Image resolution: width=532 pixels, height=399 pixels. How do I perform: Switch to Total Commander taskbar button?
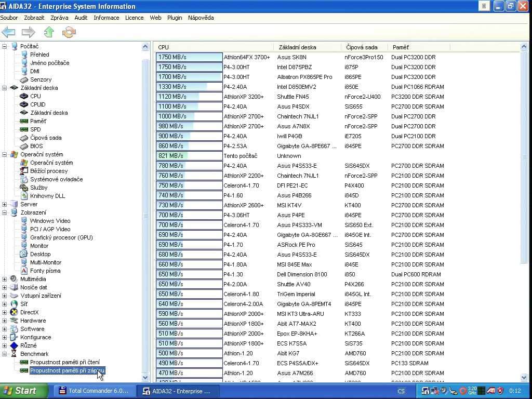click(94, 391)
